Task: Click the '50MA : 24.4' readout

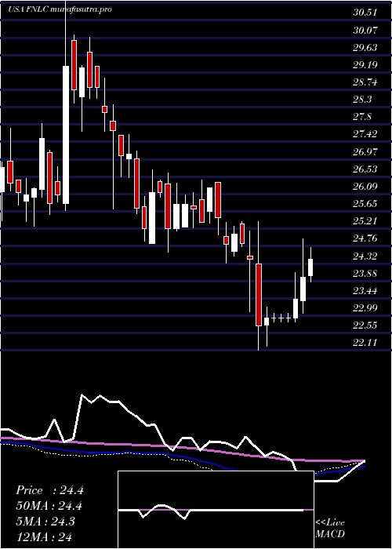Action: [x=49, y=506]
